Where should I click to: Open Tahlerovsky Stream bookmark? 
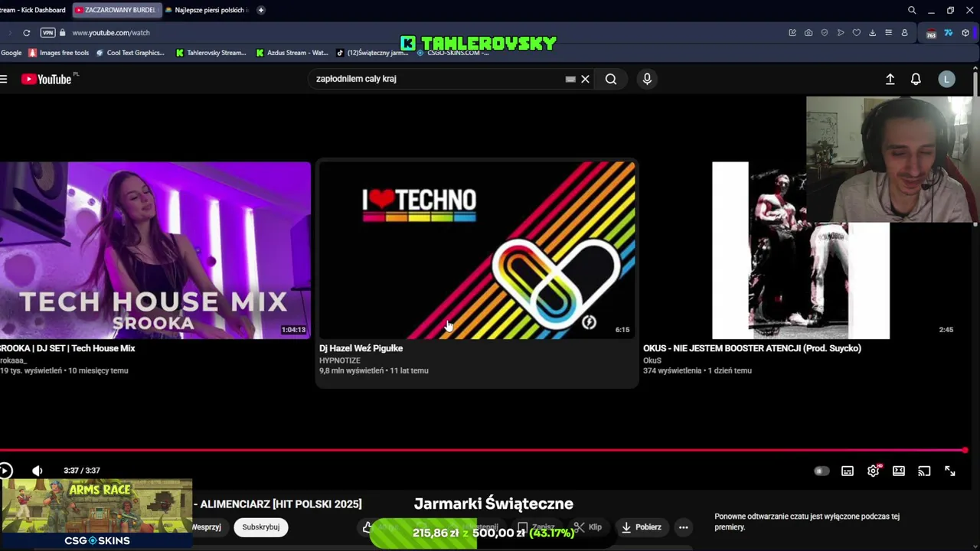211,53
